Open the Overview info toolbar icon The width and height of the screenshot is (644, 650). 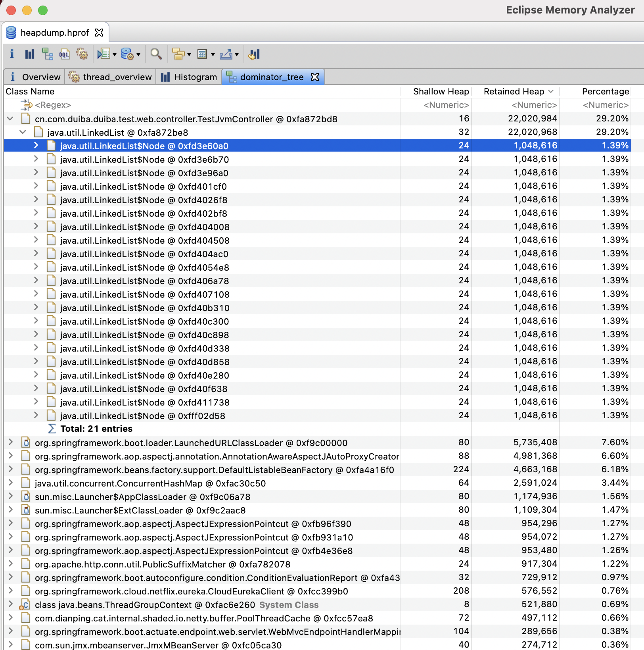pos(12,54)
